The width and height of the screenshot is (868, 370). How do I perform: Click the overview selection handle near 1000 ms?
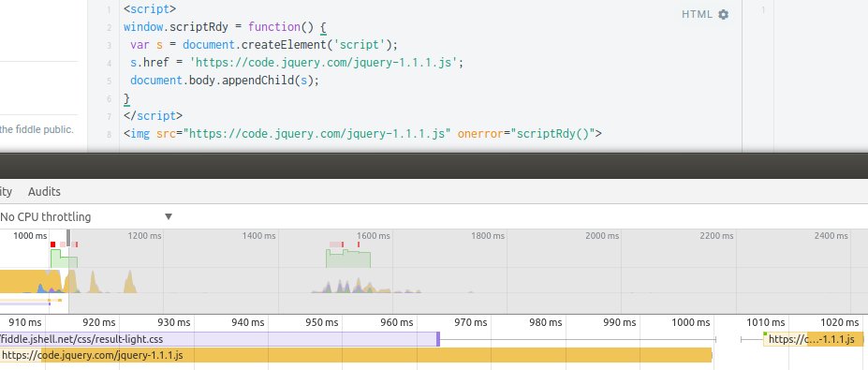[x=68, y=238]
